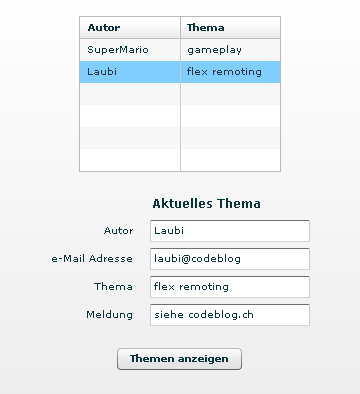The width and height of the screenshot is (360, 394).
Task: Click the e-Mail Adresse input field
Action: tap(230, 259)
